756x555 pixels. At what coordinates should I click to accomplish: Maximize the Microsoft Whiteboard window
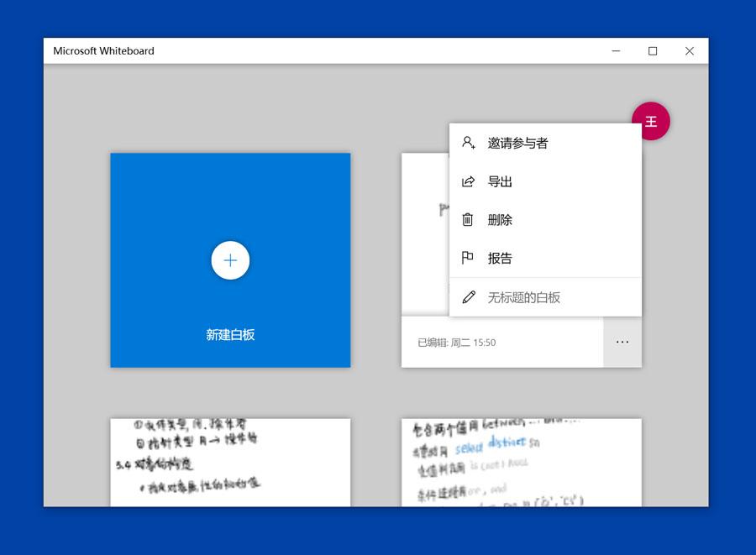653,51
